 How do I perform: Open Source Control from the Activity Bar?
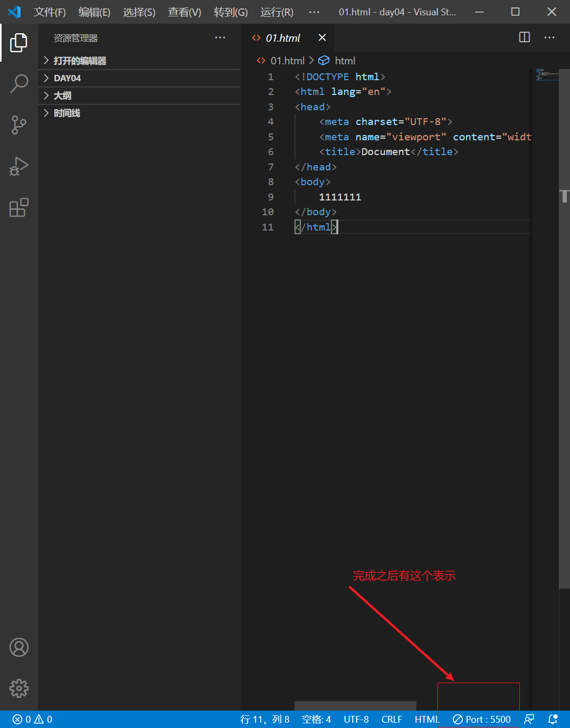[x=19, y=125]
